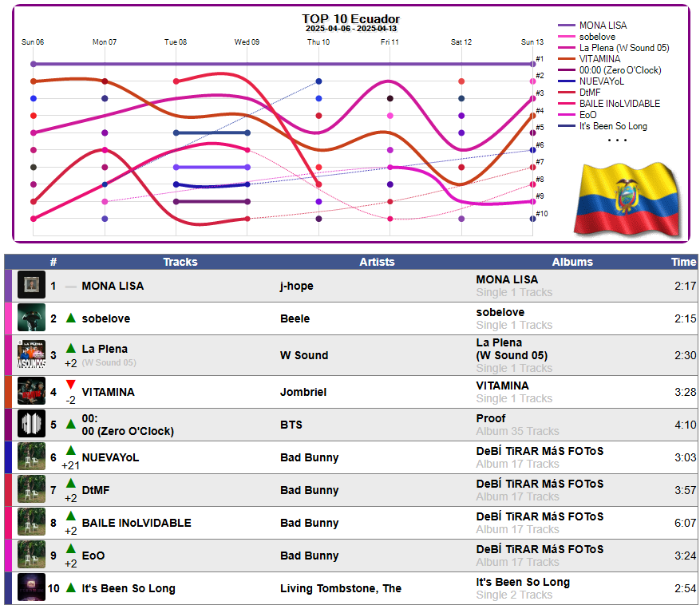Screen dimensions: 700x609
Task: Click the 6:07 duration of BAILE INoLVIDABLE
Action: 686,523
